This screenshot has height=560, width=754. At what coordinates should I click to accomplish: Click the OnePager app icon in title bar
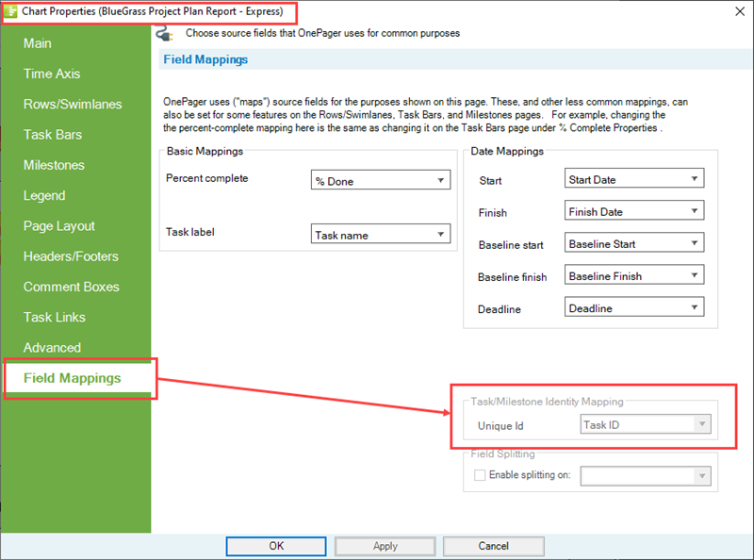[x=10, y=11]
